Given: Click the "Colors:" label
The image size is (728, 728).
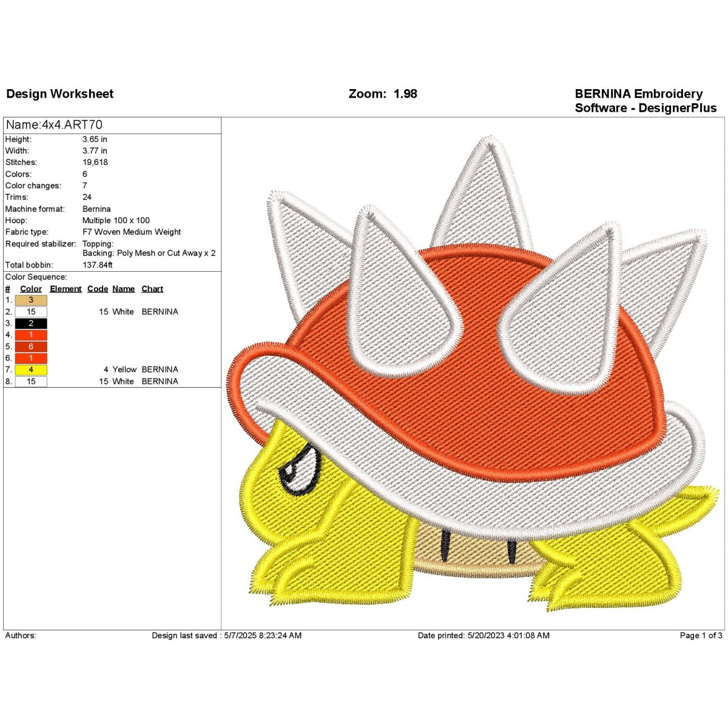Looking at the screenshot, I should [x=18, y=174].
